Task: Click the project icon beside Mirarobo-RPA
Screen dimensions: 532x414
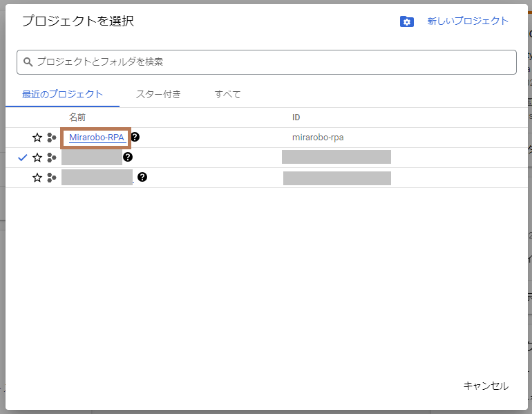Action: pyautogui.click(x=52, y=138)
